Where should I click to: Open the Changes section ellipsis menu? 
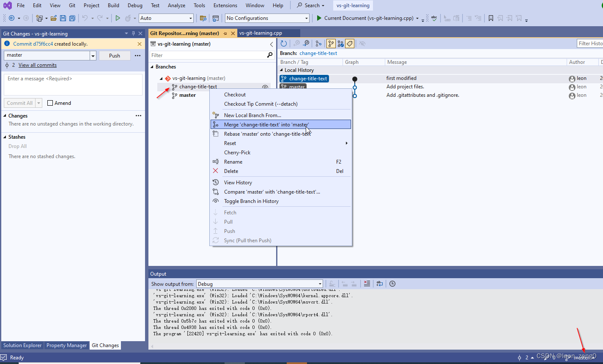(x=138, y=115)
